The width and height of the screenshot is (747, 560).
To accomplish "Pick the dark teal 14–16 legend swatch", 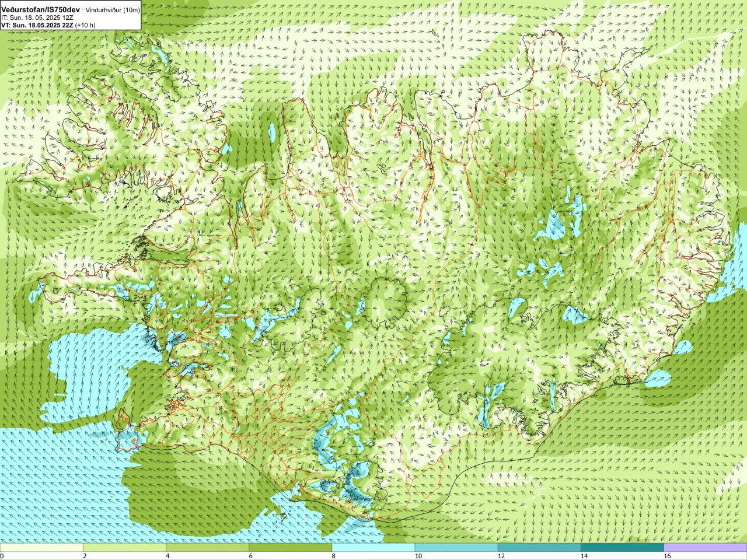I will pyautogui.click(x=622, y=548).
